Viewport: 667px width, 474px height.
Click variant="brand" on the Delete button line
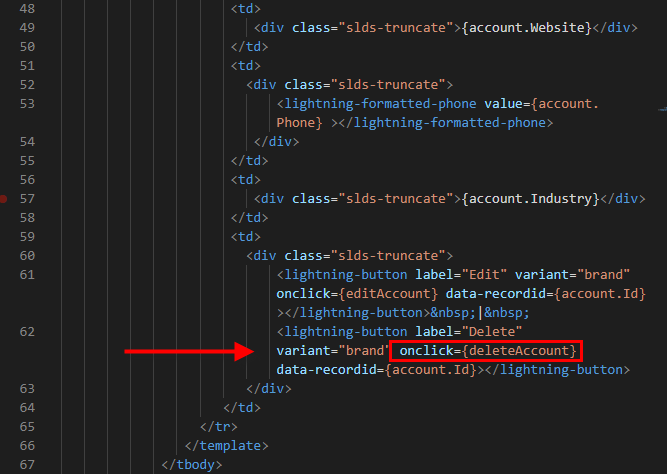click(333, 351)
